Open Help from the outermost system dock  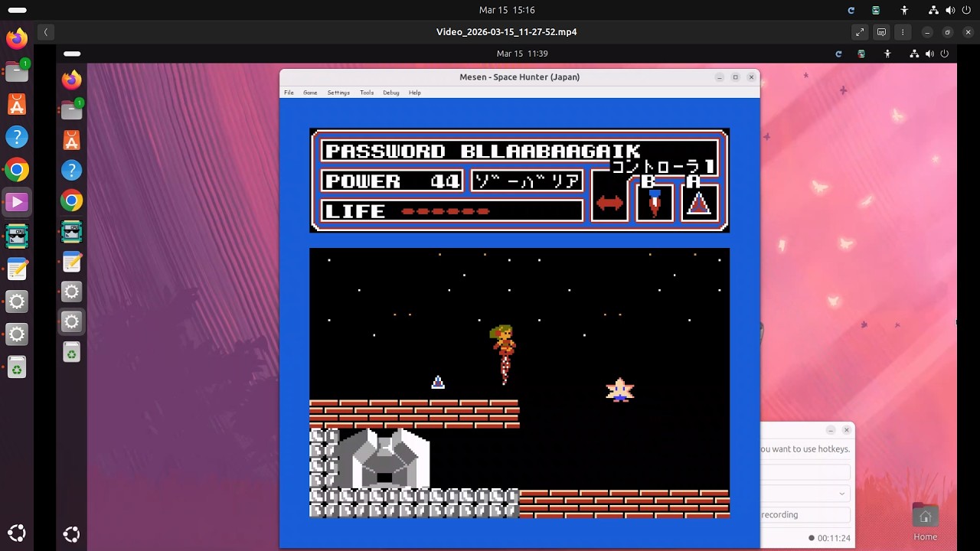(17, 137)
